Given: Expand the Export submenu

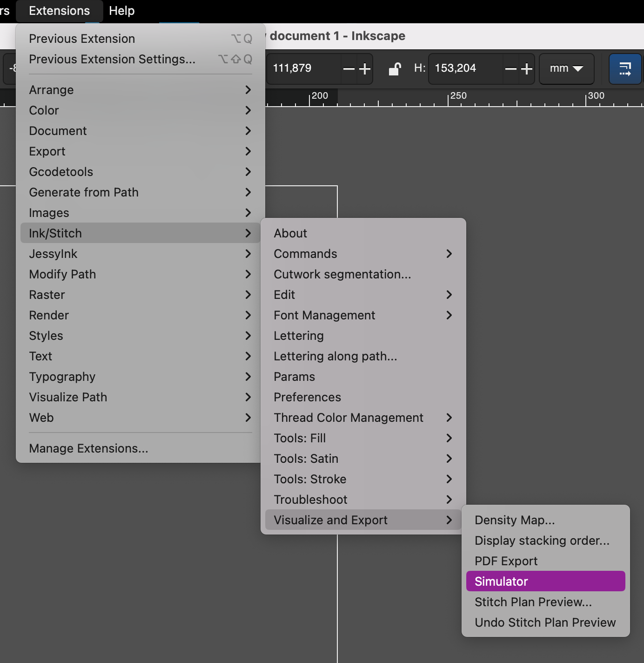Looking at the screenshot, I should pyautogui.click(x=141, y=151).
